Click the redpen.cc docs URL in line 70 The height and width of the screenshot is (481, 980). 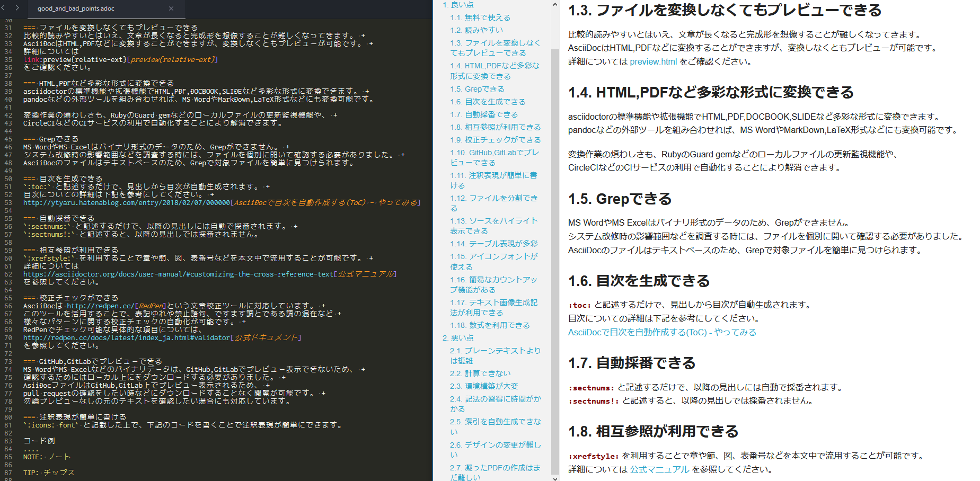tap(127, 337)
